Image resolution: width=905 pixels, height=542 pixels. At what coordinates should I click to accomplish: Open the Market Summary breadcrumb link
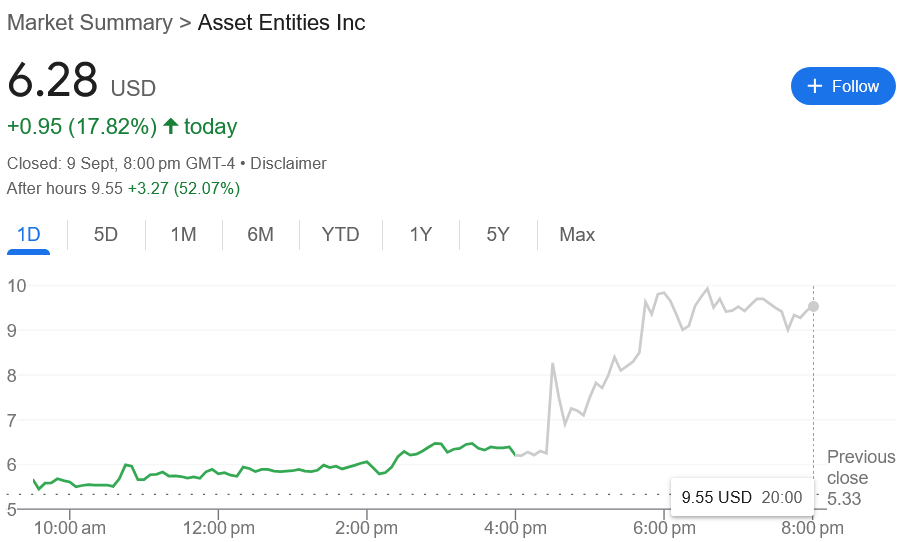pos(89,22)
